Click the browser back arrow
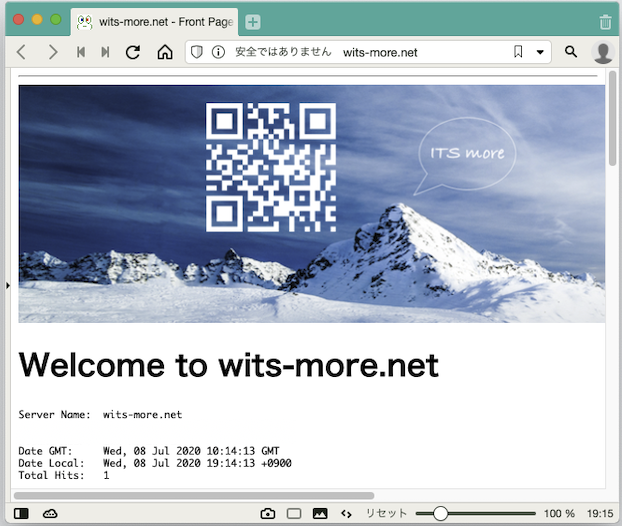622x526 pixels. tap(21, 52)
